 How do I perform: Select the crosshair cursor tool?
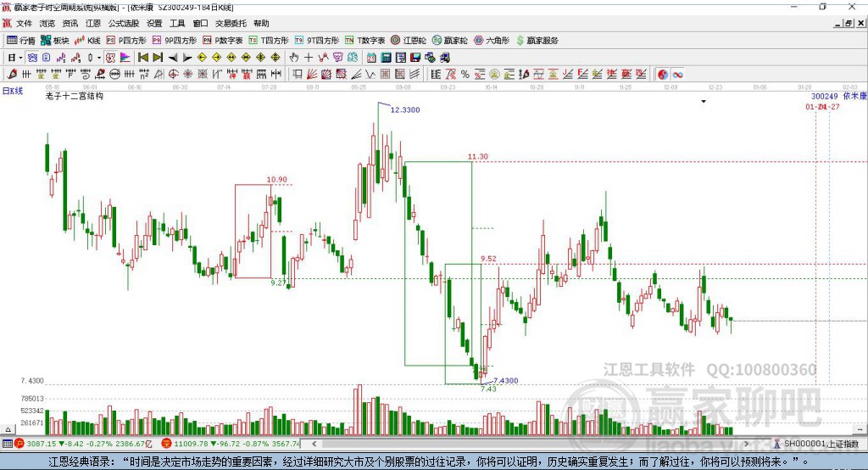[x=309, y=58]
